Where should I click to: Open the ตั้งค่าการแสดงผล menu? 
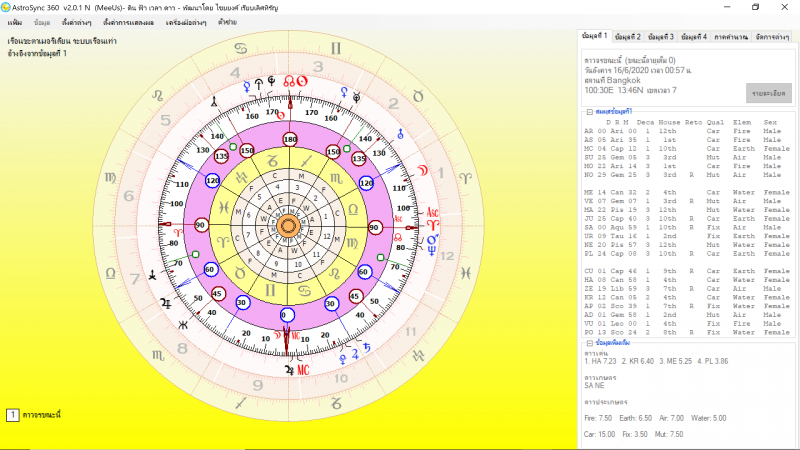pos(125,21)
